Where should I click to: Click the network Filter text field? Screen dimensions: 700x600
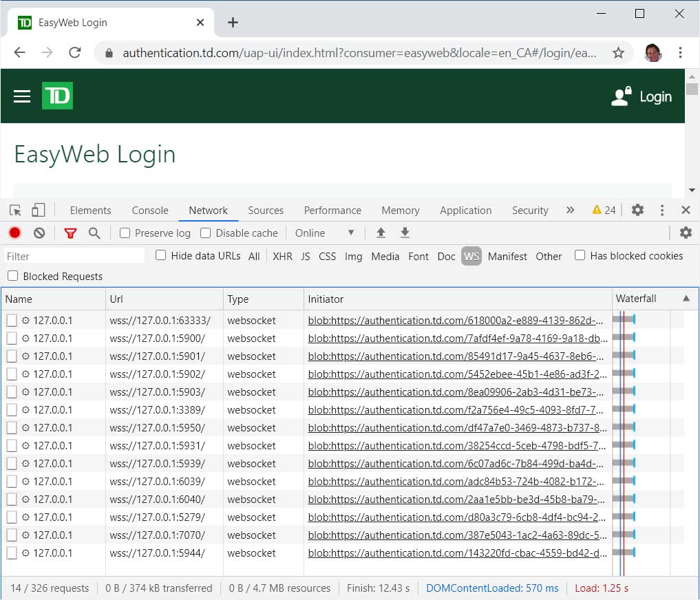(x=74, y=256)
